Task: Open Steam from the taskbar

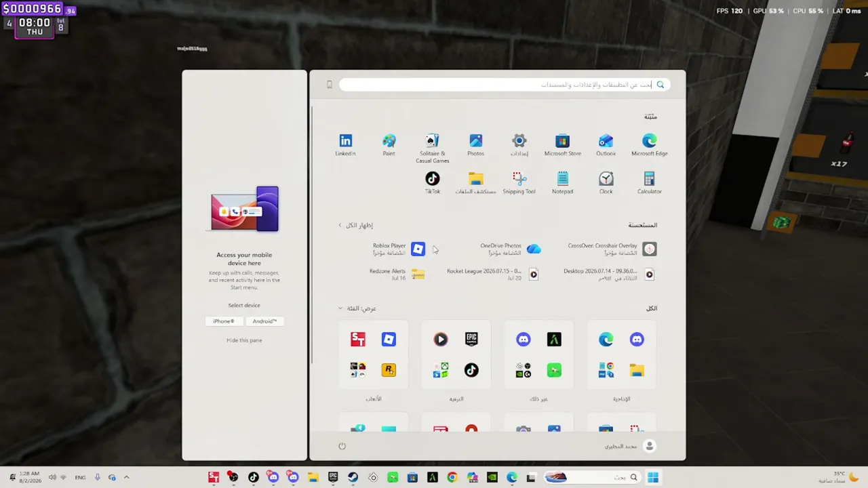Action: 353,477
